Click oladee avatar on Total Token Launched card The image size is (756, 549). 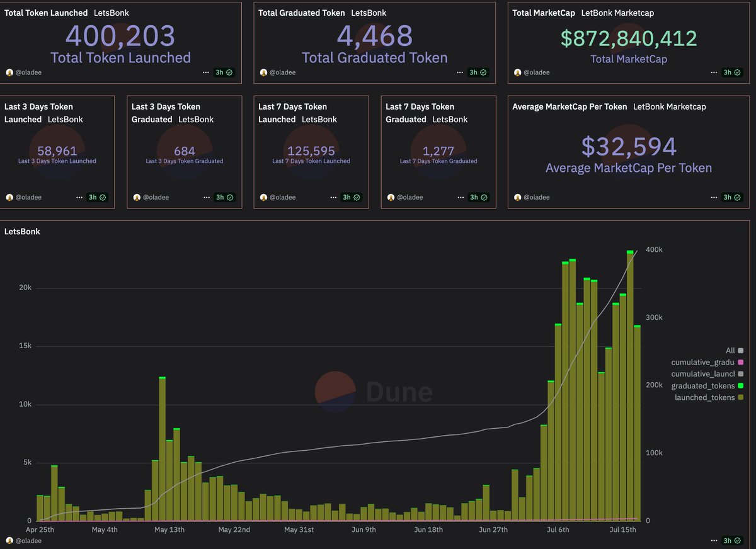click(x=9, y=72)
